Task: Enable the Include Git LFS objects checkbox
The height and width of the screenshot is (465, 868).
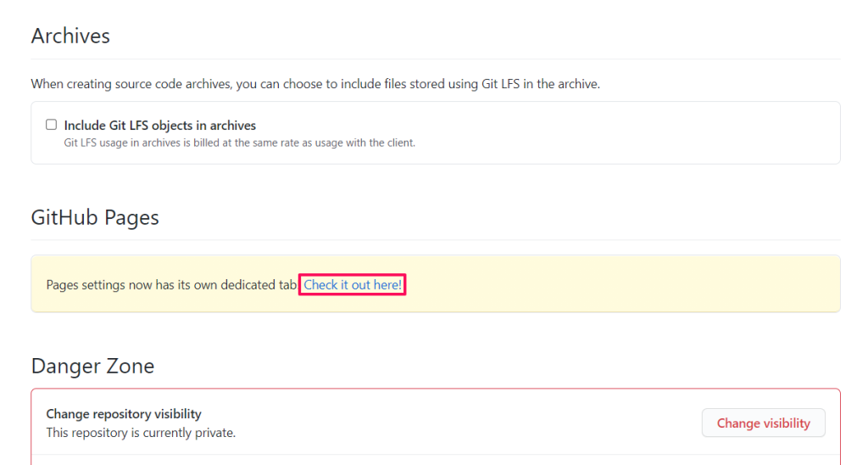Action: click(52, 125)
